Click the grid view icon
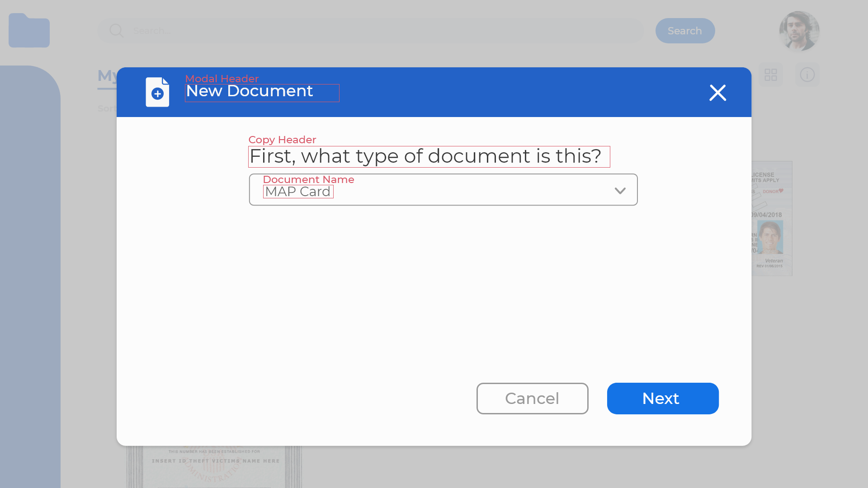Viewport: 868px width, 488px height. pos(770,75)
